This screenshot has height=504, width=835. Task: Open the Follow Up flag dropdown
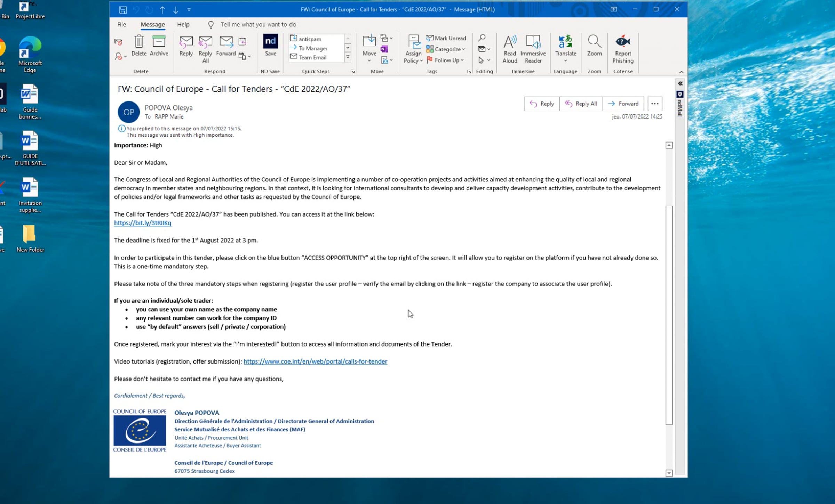[445, 60]
